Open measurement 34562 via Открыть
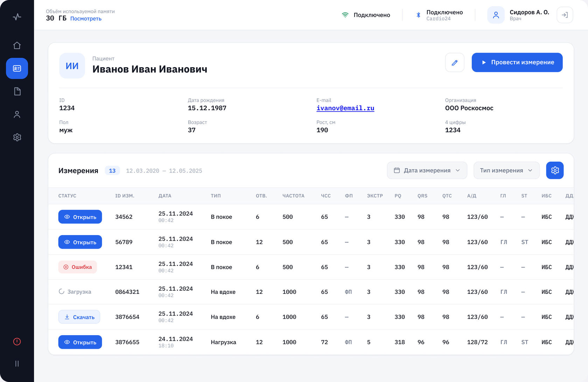Screen dimensions: 588x382 (80, 217)
